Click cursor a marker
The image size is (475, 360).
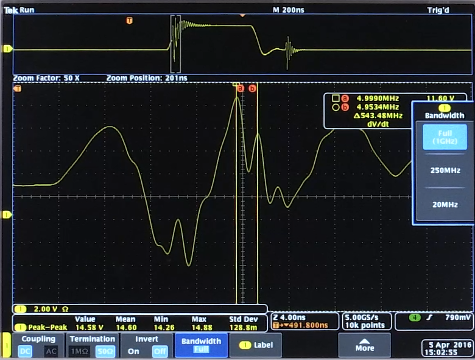click(x=240, y=89)
